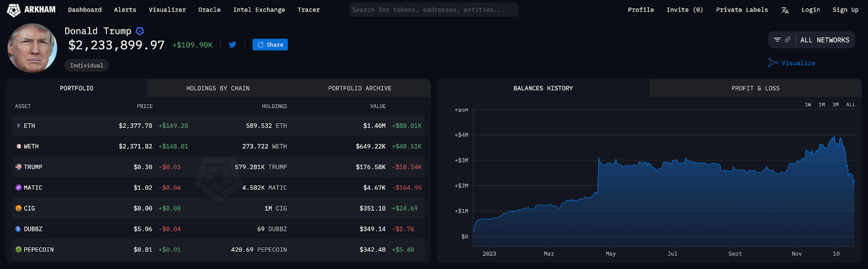Open the ALL NETWORKS selector
The image size is (868, 269).
pyautogui.click(x=825, y=40)
